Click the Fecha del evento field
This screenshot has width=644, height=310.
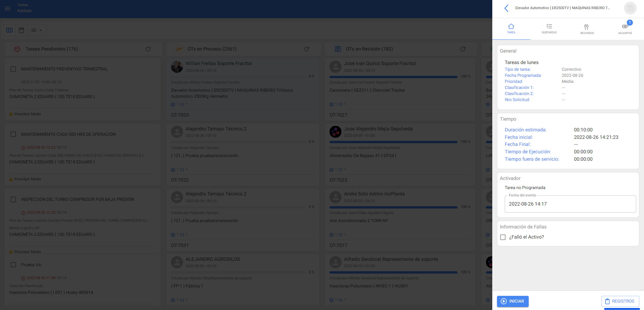[x=570, y=204]
